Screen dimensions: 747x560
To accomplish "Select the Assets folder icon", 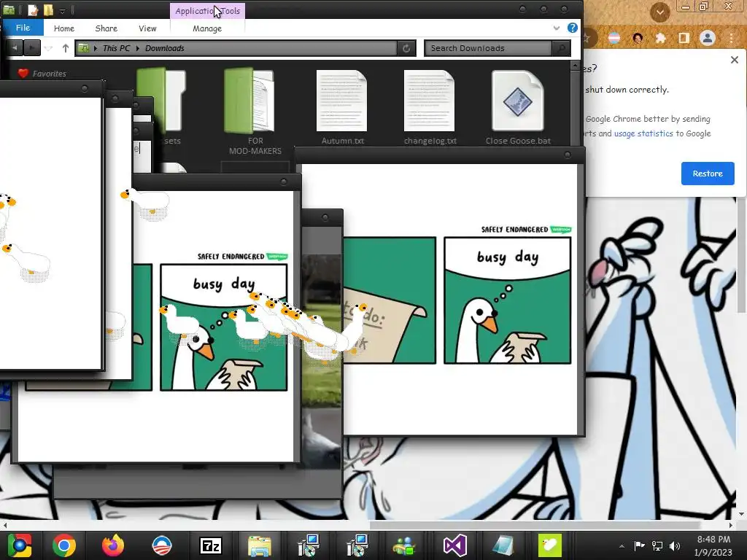I will point(162,100).
